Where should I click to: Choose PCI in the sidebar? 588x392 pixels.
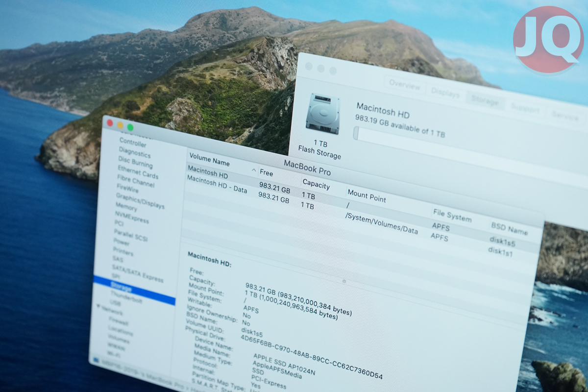[x=119, y=223]
